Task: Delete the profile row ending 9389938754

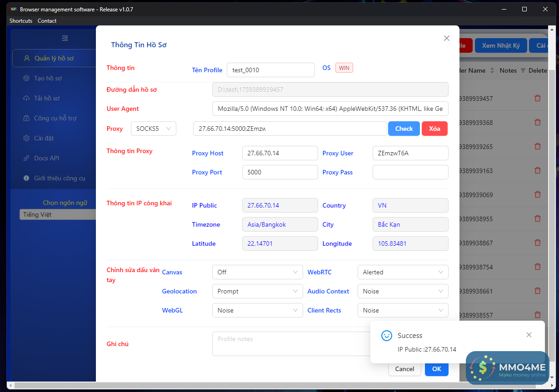Action: pyautogui.click(x=538, y=267)
